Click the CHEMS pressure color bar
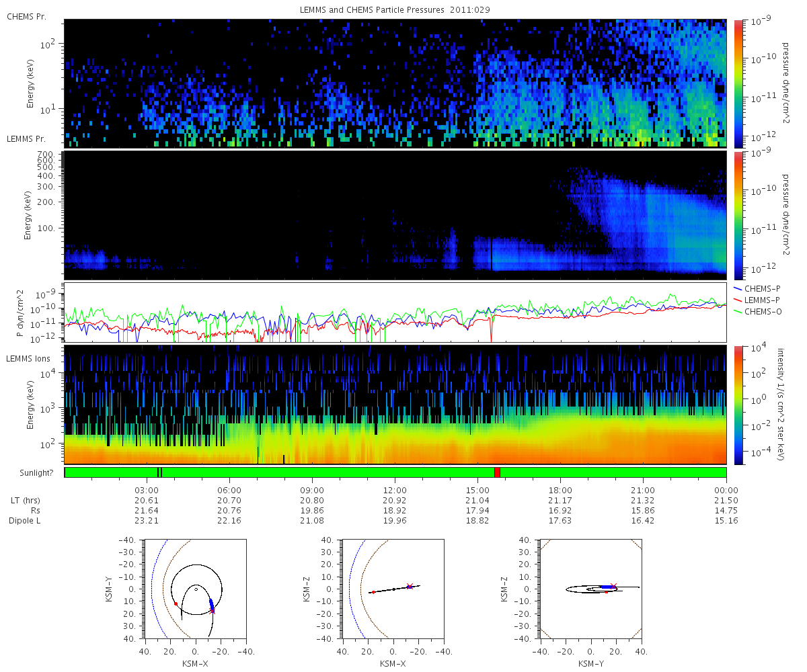807x672 pixels. (x=738, y=83)
